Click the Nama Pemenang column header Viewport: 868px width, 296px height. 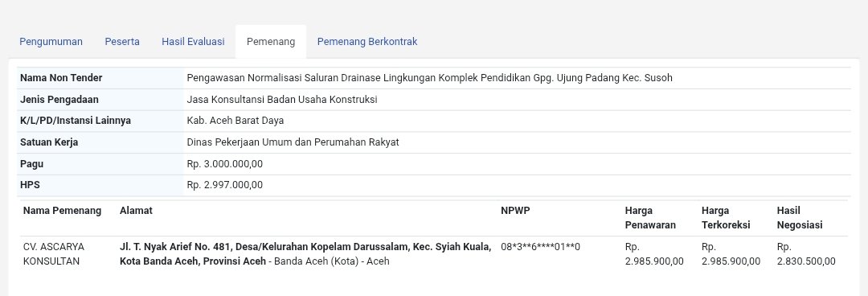click(x=62, y=211)
